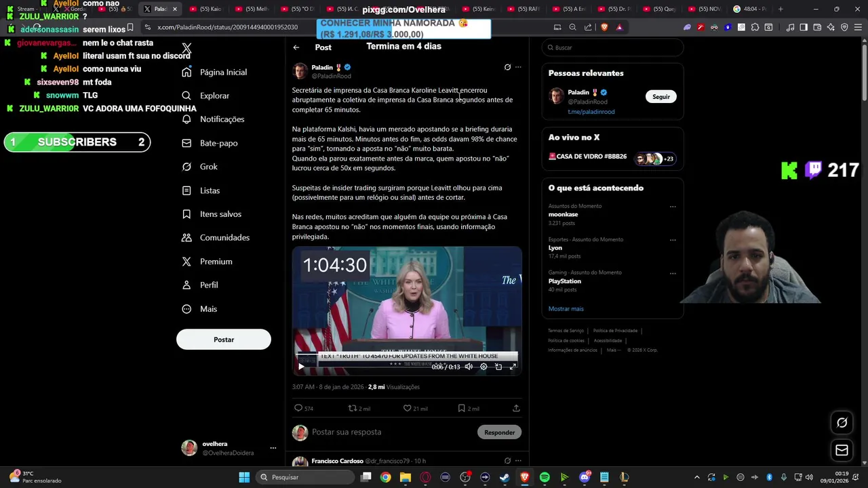Open Spotify from the taskbar
The height and width of the screenshot is (488, 868).
pyautogui.click(x=545, y=477)
